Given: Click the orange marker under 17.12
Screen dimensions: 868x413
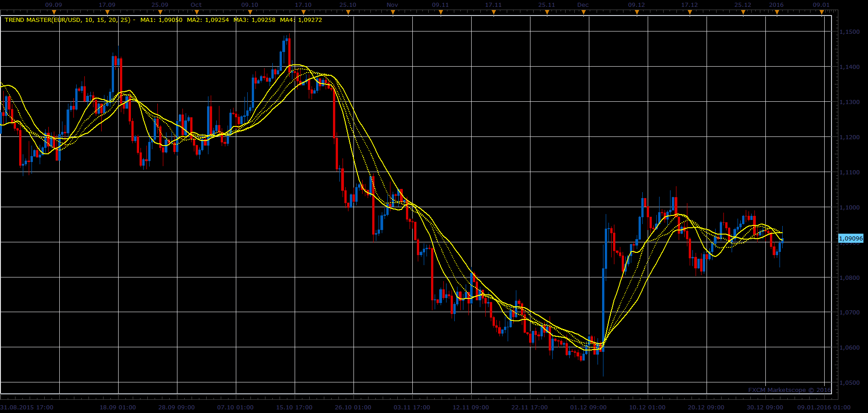Looking at the screenshot, I should (690, 12).
